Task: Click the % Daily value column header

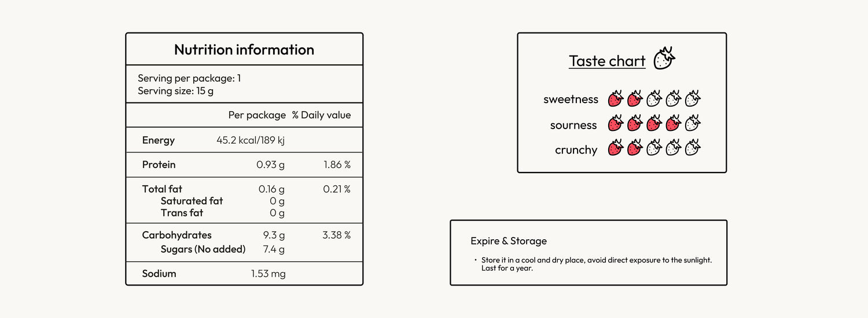Action: tap(321, 115)
